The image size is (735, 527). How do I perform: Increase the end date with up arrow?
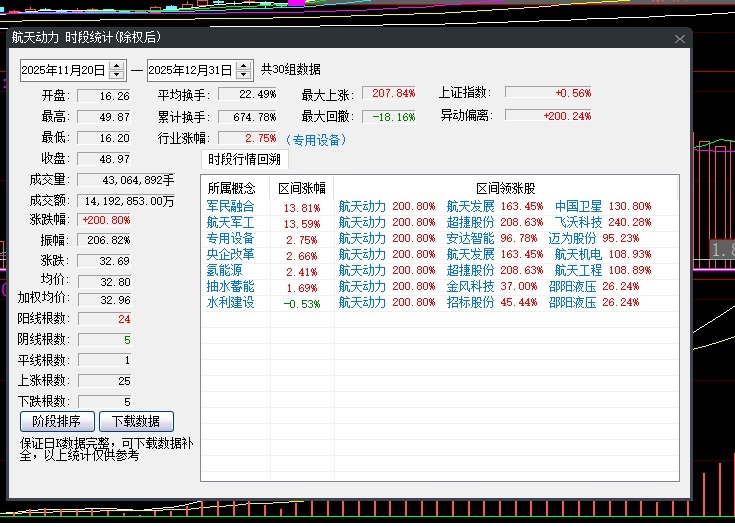243,65
